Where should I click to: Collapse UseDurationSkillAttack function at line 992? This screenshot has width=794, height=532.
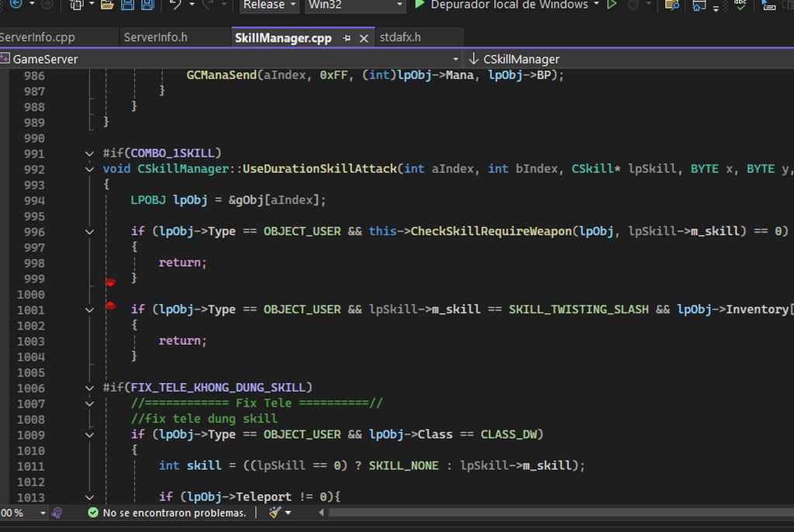pos(90,169)
